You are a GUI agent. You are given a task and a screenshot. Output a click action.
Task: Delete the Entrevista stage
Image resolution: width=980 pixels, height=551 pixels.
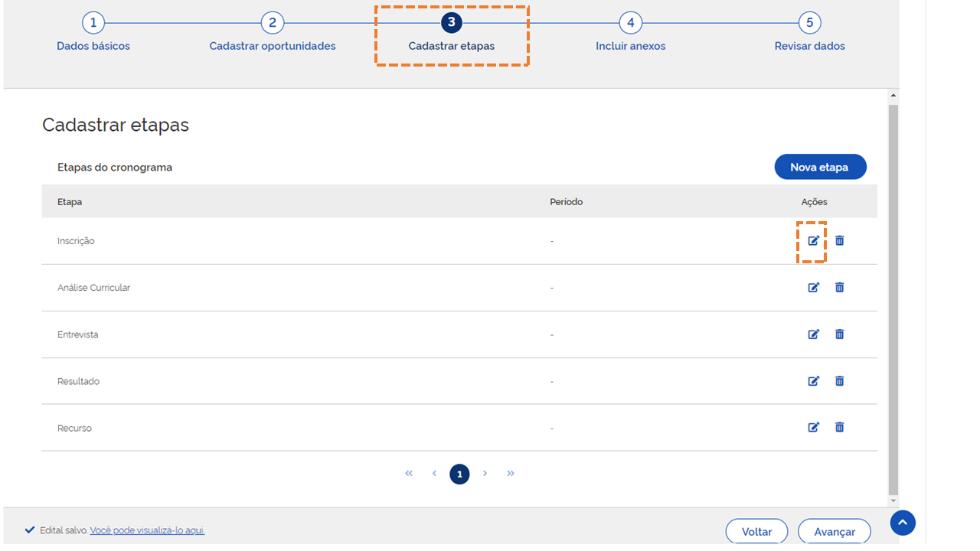pos(840,334)
